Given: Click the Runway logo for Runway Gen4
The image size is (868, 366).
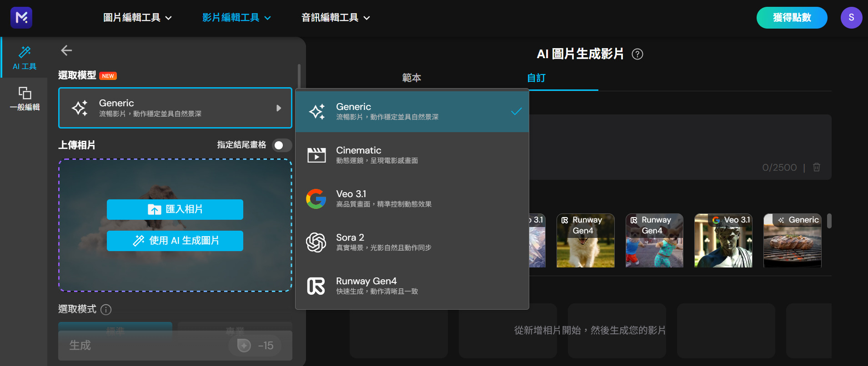Looking at the screenshot, I should (316, 286).
